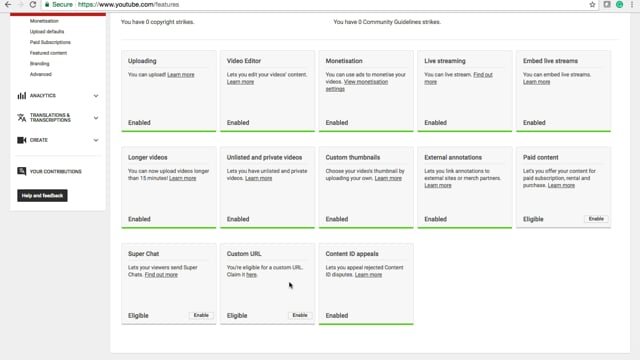Click the browser forward arrow
This screenshot has height=360, width=640.
point(20,4)
